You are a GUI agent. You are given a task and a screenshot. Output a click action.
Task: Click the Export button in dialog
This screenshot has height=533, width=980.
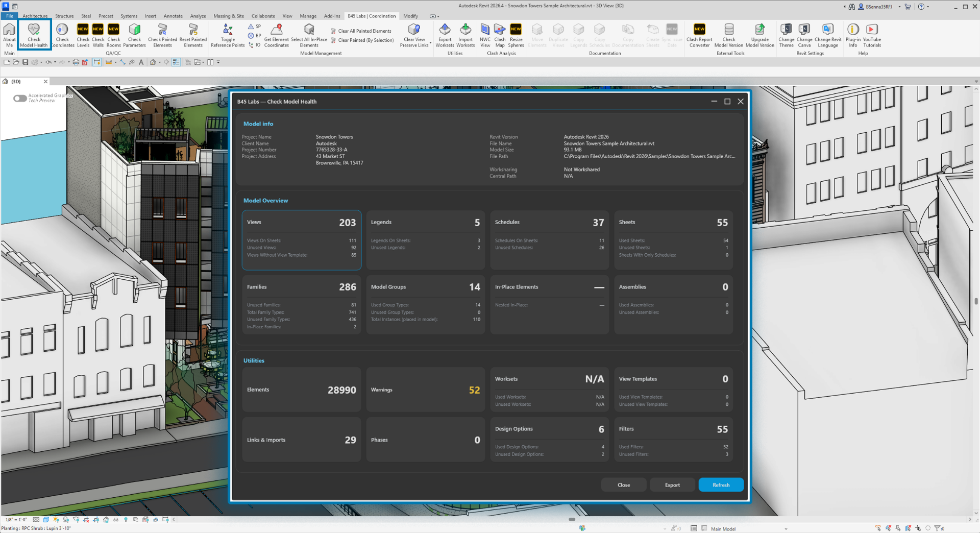click(x=672, y=485)
